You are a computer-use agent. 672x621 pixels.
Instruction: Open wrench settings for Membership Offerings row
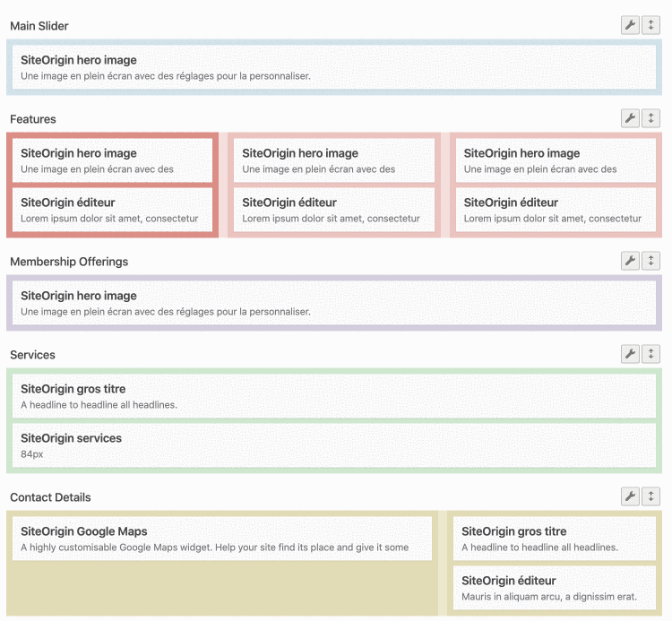coord(630,261)
